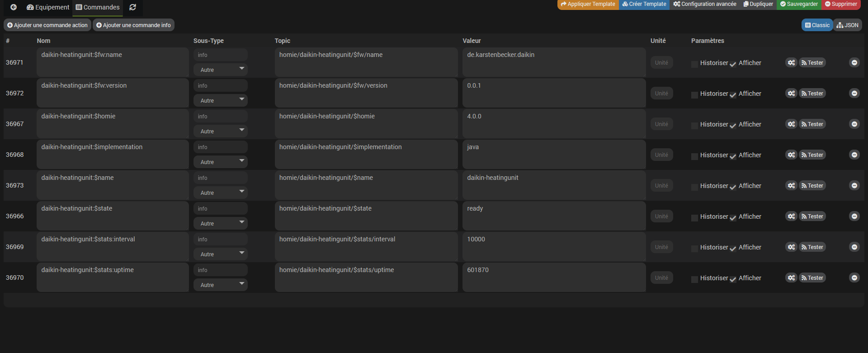Test the $state command with Tester
The height and width of the screenshot is (353, 868).
(x=812, y=217)
